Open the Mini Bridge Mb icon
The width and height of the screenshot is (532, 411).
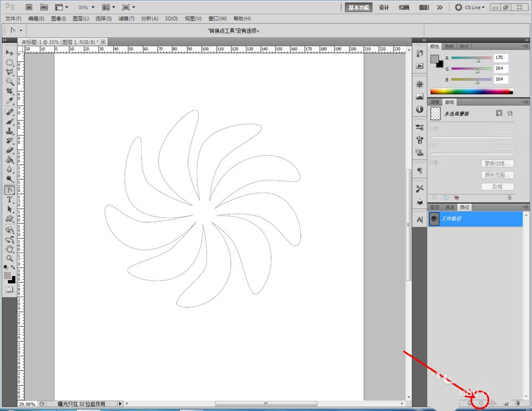(44, 7)
